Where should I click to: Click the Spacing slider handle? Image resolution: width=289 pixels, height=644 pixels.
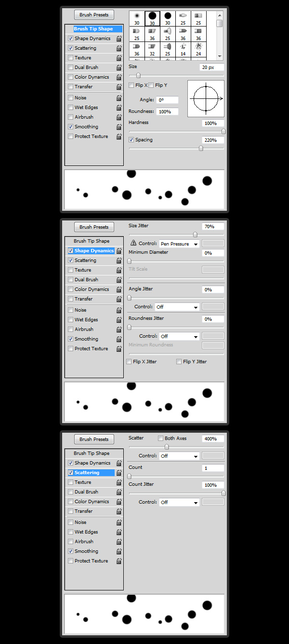pos(201,149)
